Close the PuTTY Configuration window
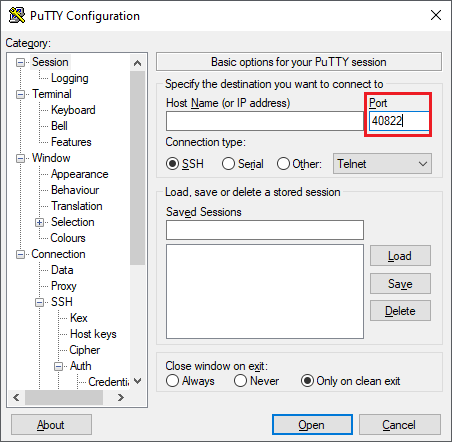This screenshot has width=452, height=442. tap(436, 15)
